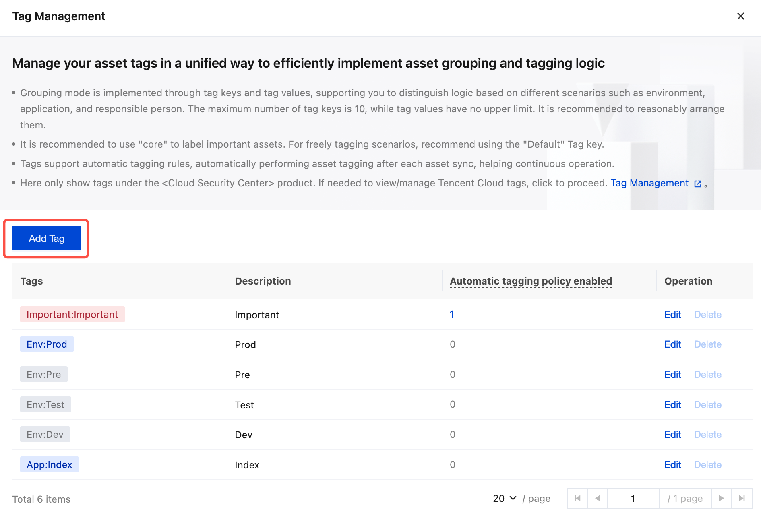This screenshot has height=532, width=761.
Task: Click the Operation column header
Action: 688,281
